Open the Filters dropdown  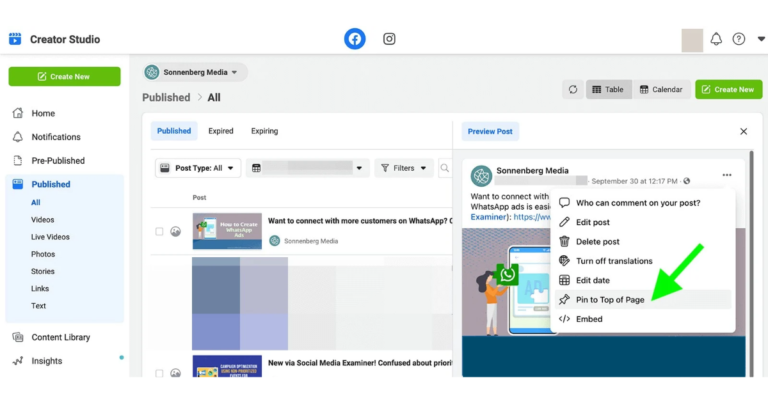point(404,168)
